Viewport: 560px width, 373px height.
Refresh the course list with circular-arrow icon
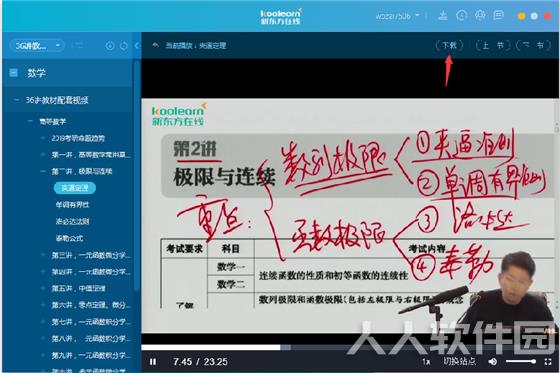(124, 46)
